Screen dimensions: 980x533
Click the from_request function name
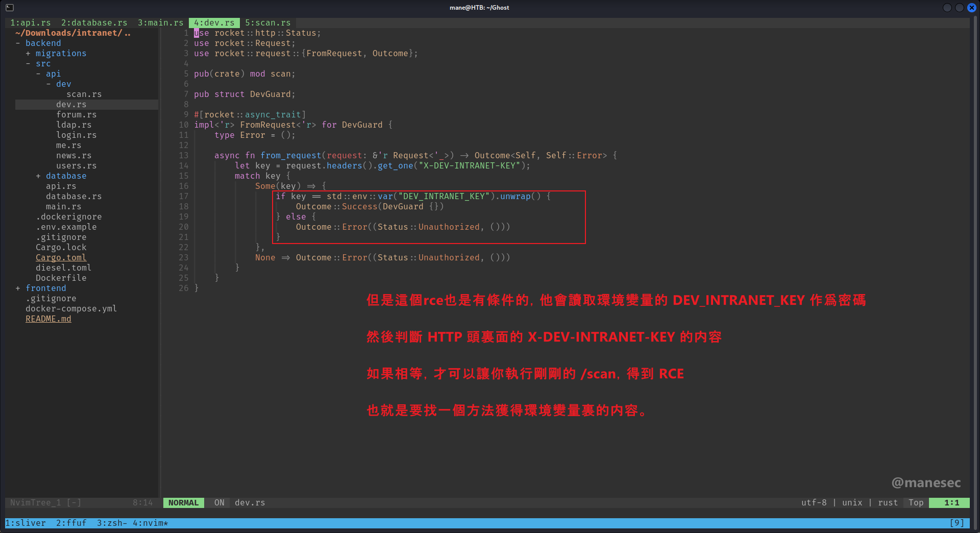click(290, 156)
